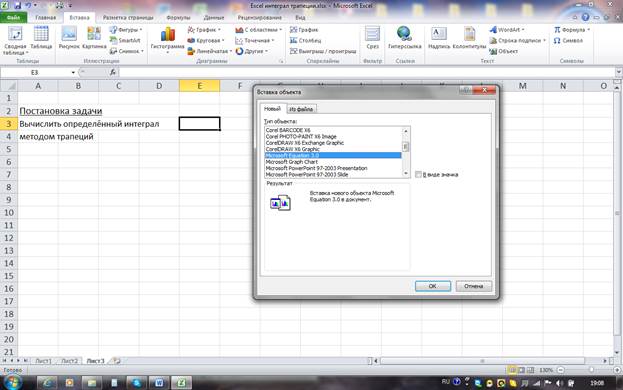Switch to Page Break Preview view button
This screenshot has height=390, width=623.
click(x=530, y=370)
